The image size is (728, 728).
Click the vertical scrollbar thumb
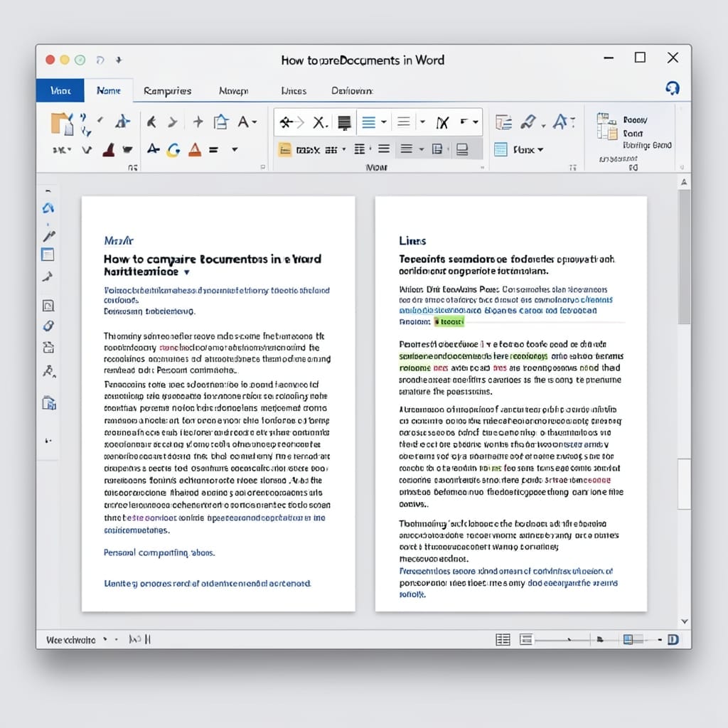pos(684,257)
